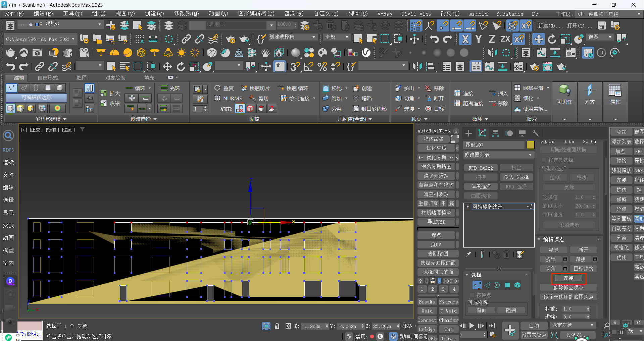
Task: Click the teapot primitive icon
Action: pos(10,53)
